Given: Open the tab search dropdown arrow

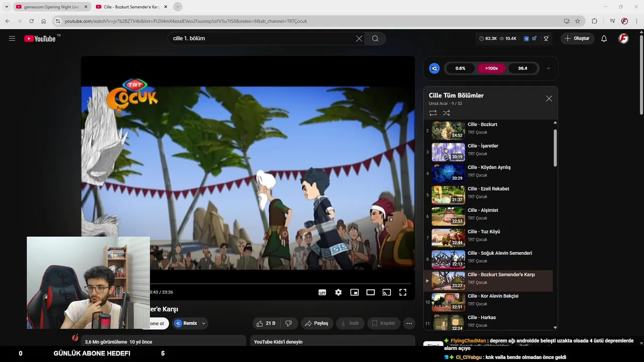Looking at the screenshot, I should point(7,7).
